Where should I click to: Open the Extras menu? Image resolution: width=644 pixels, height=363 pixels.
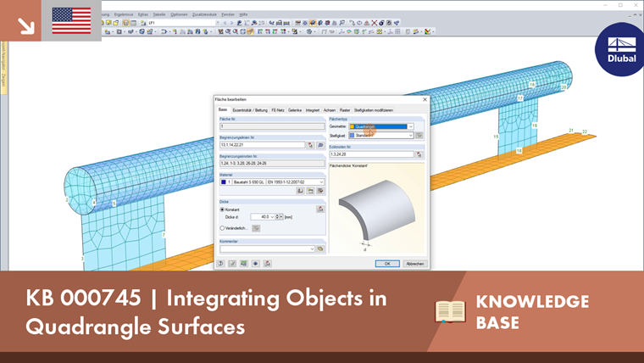click(143, 14)
